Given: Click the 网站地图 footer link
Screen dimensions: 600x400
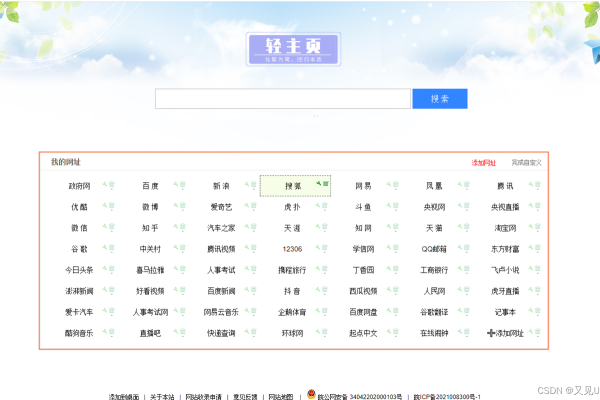Looking at the screenshot, I should tap(281, 397).
